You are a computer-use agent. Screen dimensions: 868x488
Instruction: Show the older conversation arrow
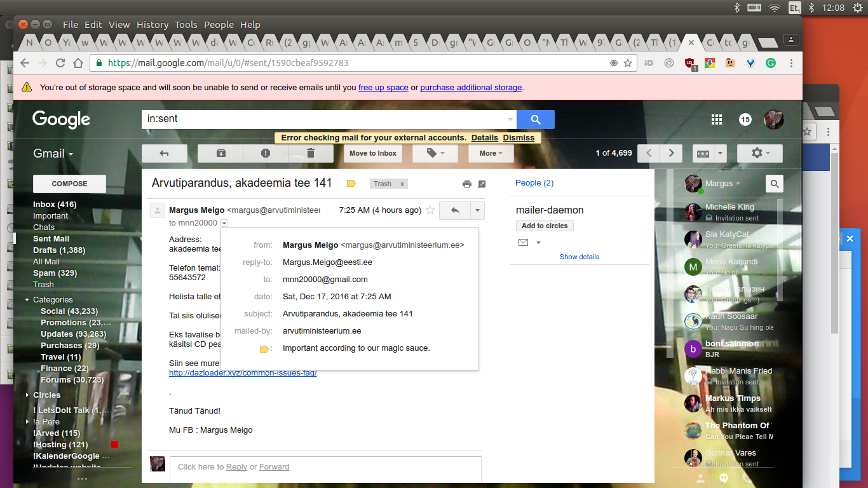point(671,153)
